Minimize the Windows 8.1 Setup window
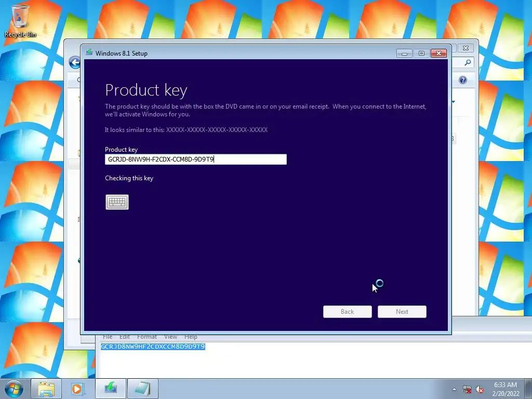Viewport: 532px width, 399px height. (x=404, y=54)
